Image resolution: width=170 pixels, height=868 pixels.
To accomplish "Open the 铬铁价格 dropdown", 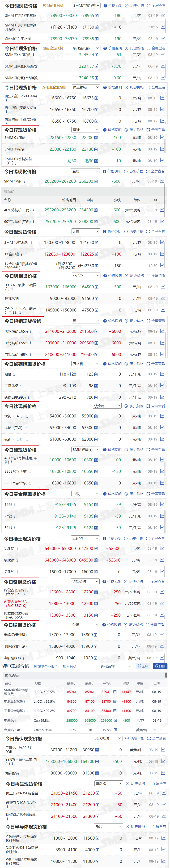I will 85,581.
